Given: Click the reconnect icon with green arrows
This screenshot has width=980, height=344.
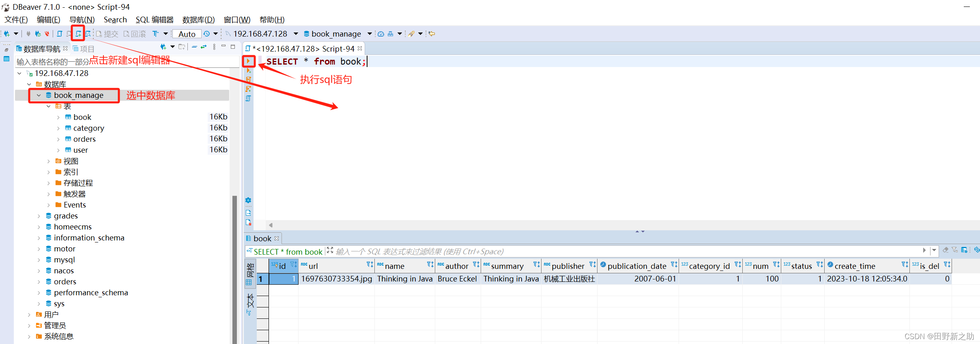Looking at the screenshot, I should click(x=38, y=34).
